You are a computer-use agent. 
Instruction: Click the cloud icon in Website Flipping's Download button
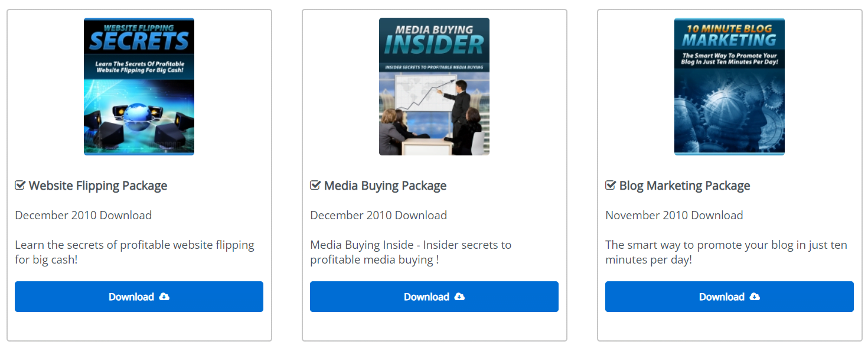pos(165,297)
